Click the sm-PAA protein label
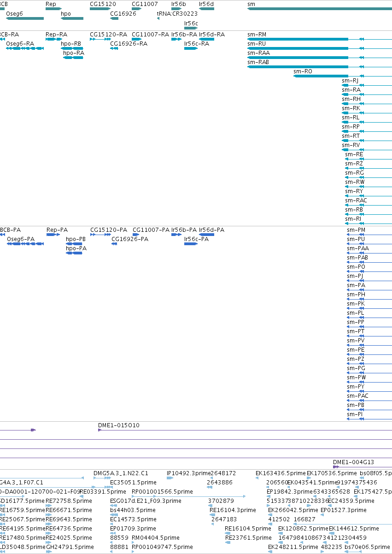Image resolution: width=392 pixels, height=554 pixels. pyautogui.click(x=358, y=248)
